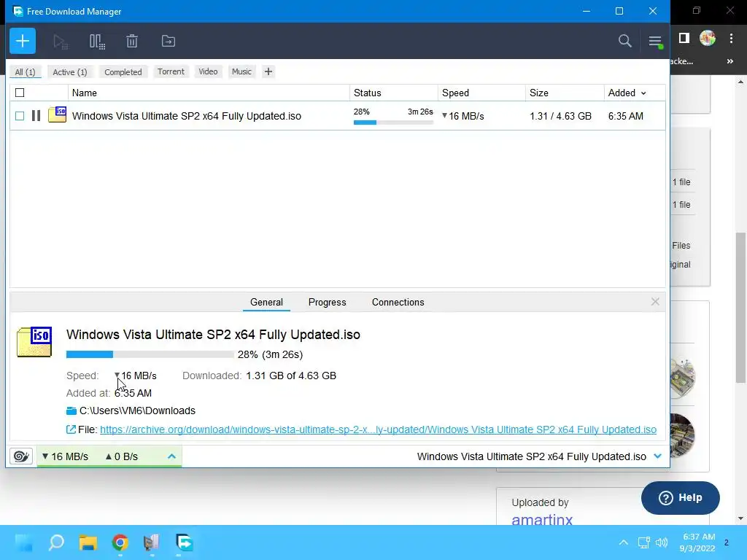Show hidden system tray icons
Screen dimensions: 747x560
tap(623, 542)
